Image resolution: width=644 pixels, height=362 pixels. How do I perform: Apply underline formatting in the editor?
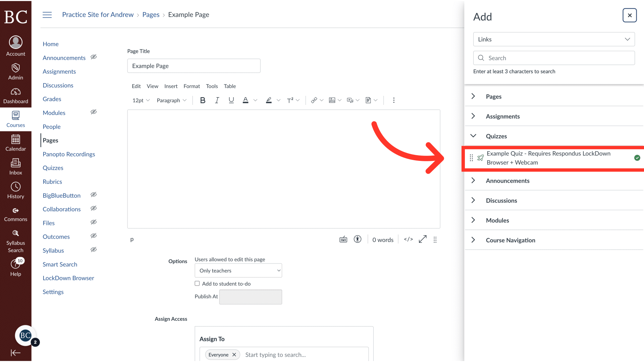tap(231, 100)
